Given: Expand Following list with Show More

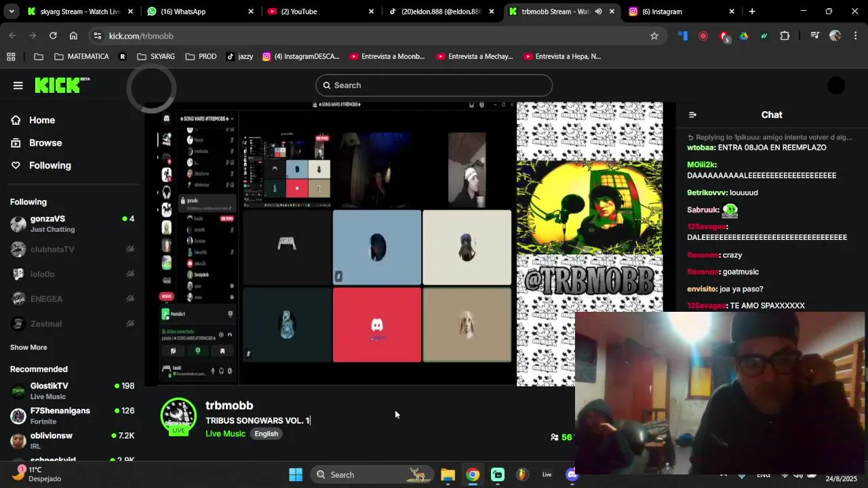Looking at the screenshot, I should coord(28,347).
